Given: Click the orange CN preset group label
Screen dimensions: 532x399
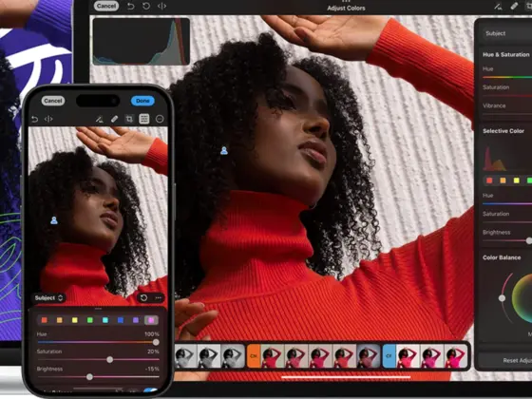Looking at the screenshot, I should (x=254, y=356).
